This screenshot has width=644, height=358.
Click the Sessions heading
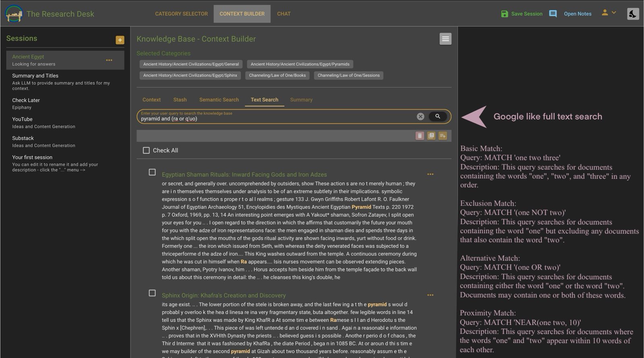tap(22, 38)
